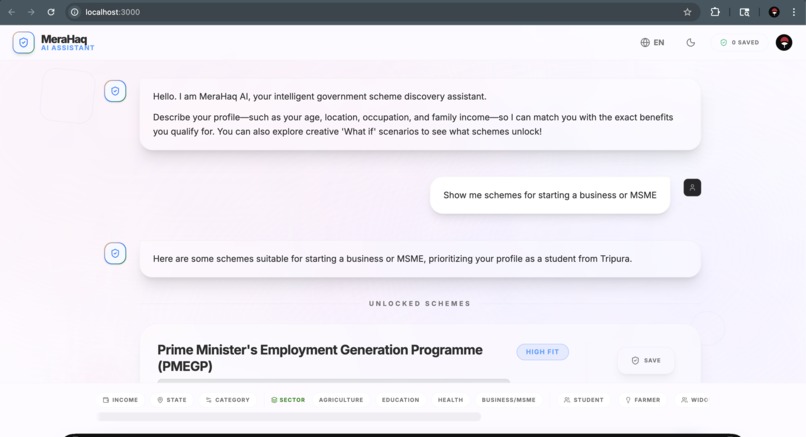Image resolution: width=806 pixels, height=437 pixels.
Task: Select the State filter chip
Action: (x=172, y=399)
